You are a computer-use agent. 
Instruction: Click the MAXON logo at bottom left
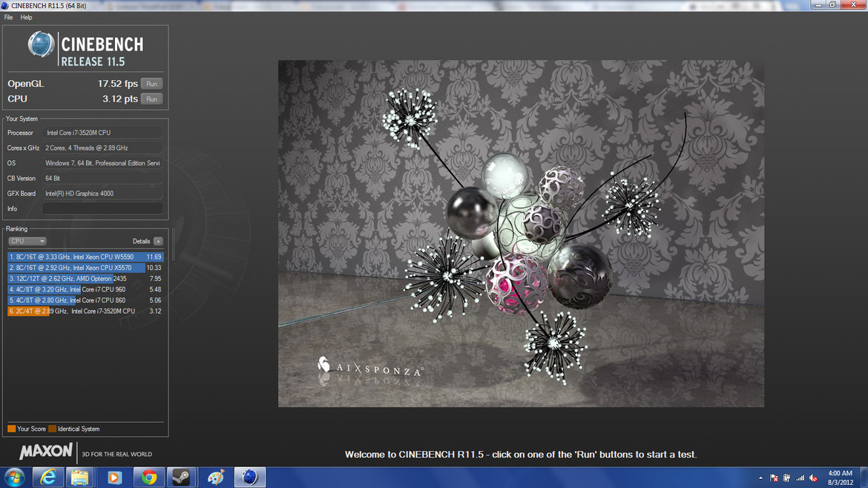[46, 452]
